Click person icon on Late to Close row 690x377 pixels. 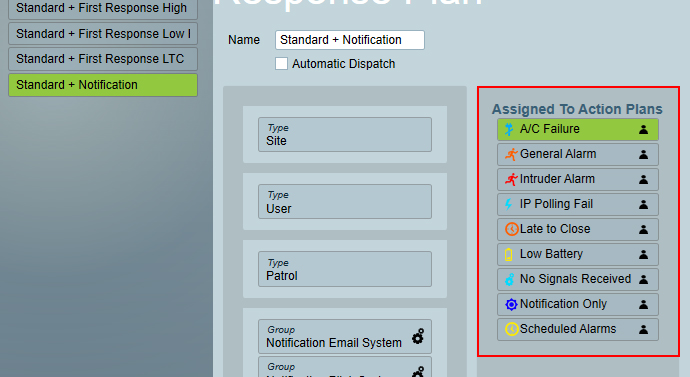[643, 229]
